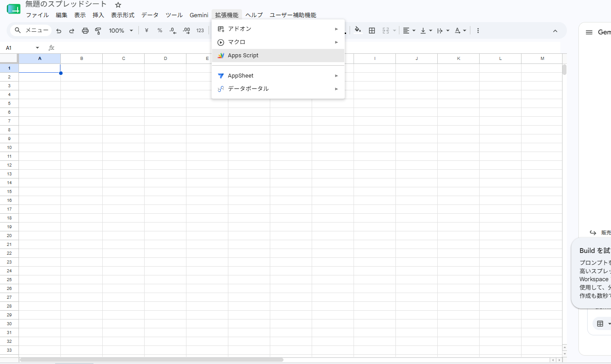Open the Gemini panel hamburger menu
This screenshot has width=611, height=364.
(589, 32)
